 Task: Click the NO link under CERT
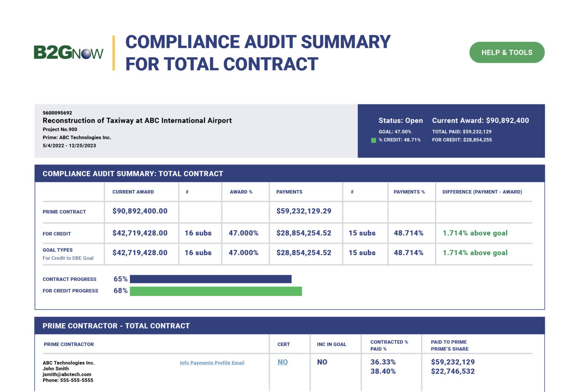[283, 362]
